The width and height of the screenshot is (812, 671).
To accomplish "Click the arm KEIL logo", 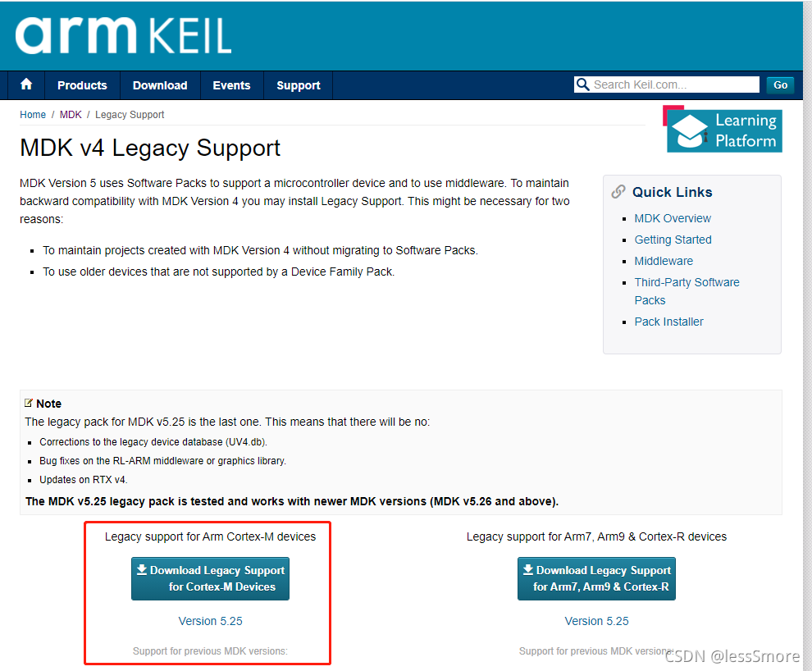I will tap(123, 35).
